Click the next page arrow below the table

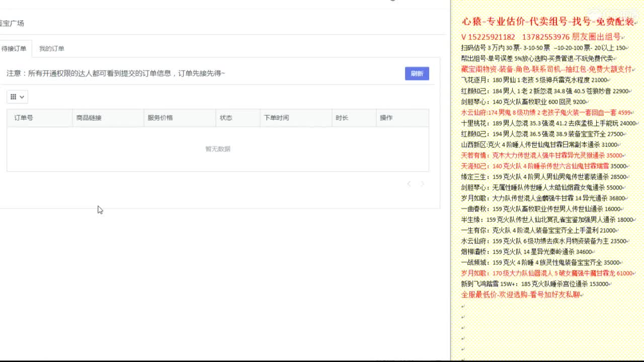422,184
